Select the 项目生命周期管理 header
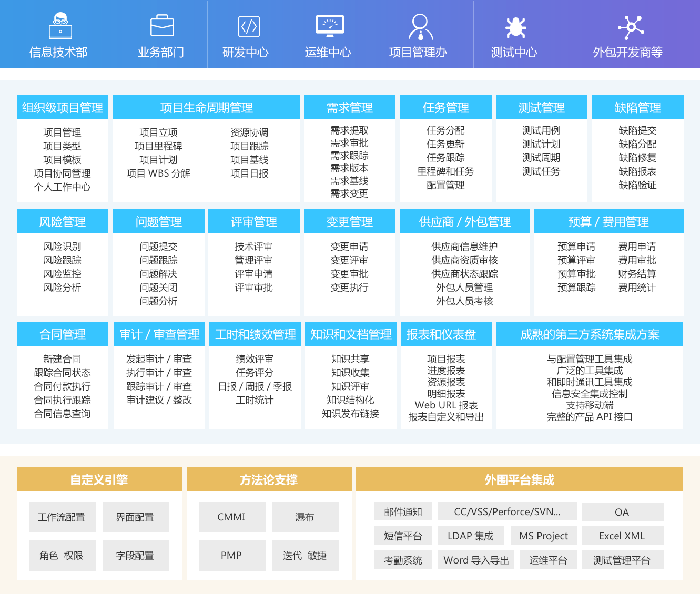This screenshot has height=594, width=700. pyautogui.click(x=207, y=107)
